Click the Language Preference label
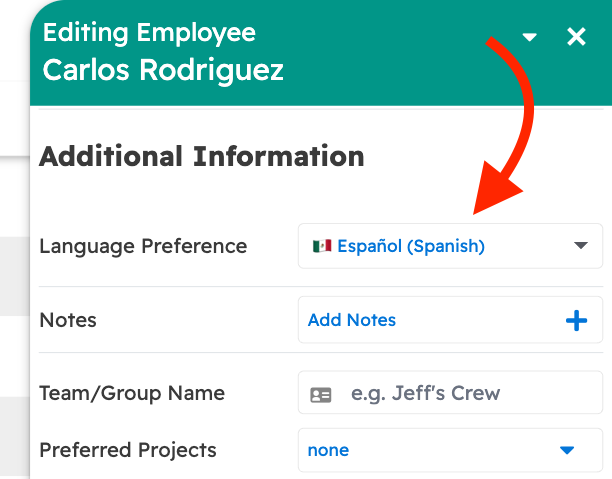The width and height of the screenshot is (612, 479). point(143,246)
